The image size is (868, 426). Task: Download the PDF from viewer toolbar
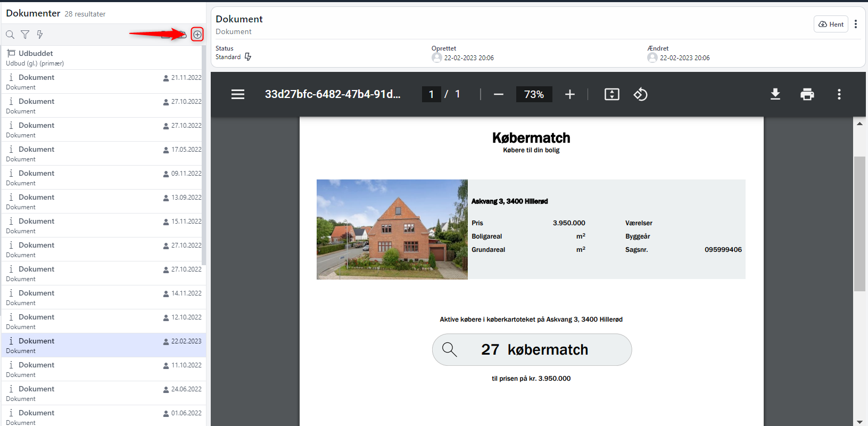(x=775, y=94)
